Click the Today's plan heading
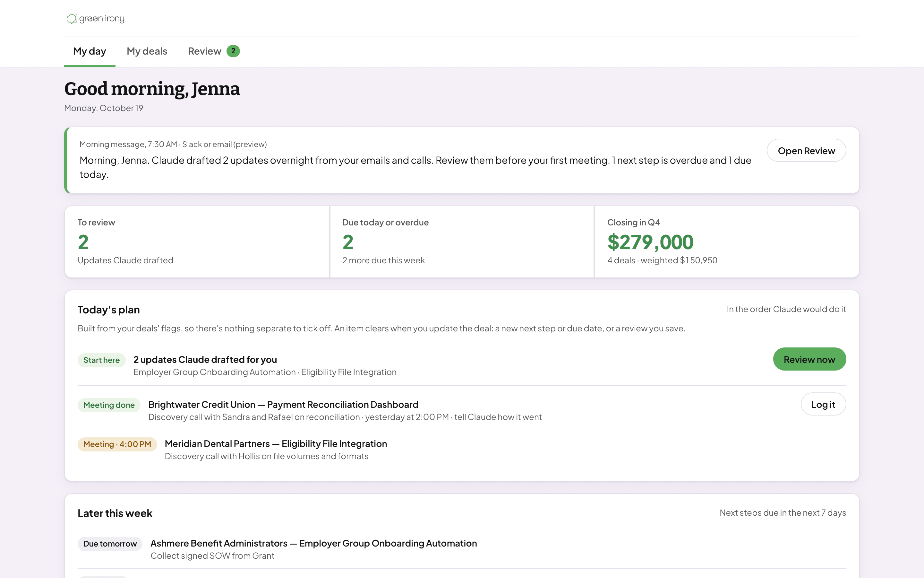The image size is (924, 578). pyautogui.click(x=108, y=310)
